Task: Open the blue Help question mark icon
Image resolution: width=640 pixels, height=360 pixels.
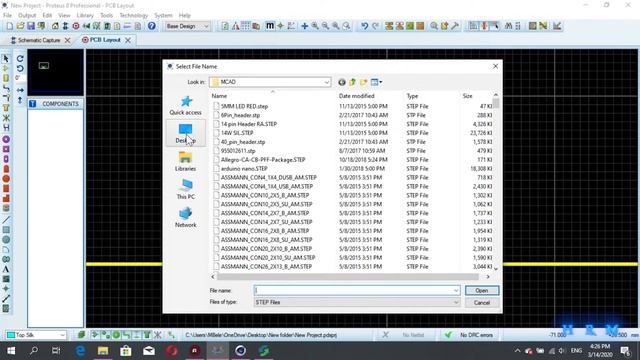Action: click(151, 26)
